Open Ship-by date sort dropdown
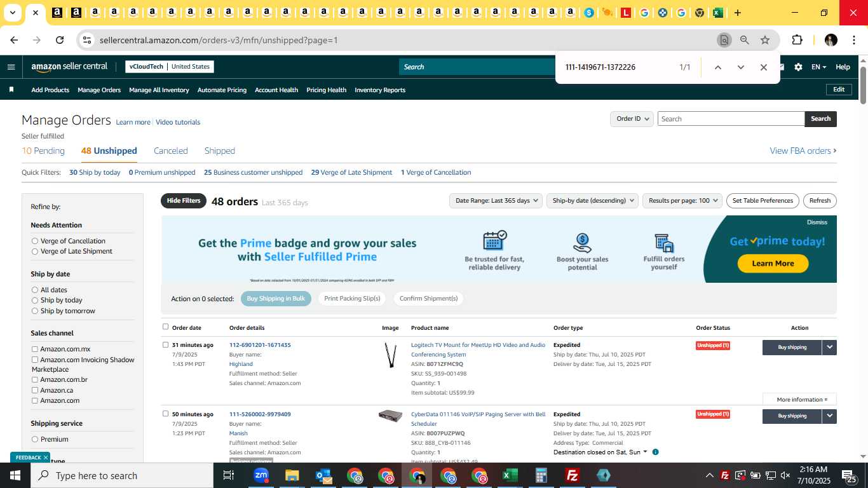The width and height of the screenshot is (868, 488). coord(592,201)
